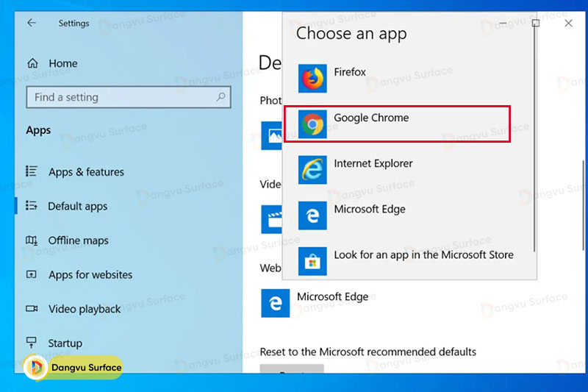This screenshot has height=392, width=588.
Task: Click the Photo viewer default app icon
Action: pyautogui.click(x=271, y=135)
